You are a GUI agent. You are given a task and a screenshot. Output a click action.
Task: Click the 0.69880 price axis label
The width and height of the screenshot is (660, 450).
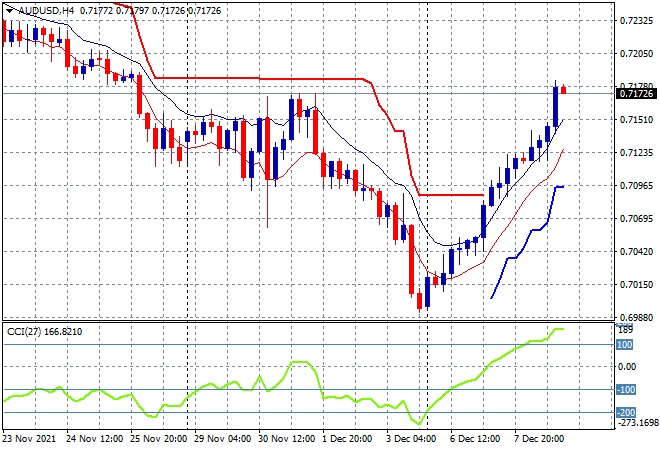click(636, 317)
